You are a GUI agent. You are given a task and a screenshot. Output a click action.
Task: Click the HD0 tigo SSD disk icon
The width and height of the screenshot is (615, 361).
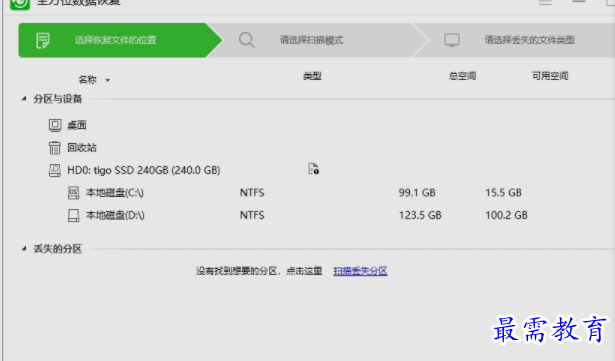[x=55, y=170]
